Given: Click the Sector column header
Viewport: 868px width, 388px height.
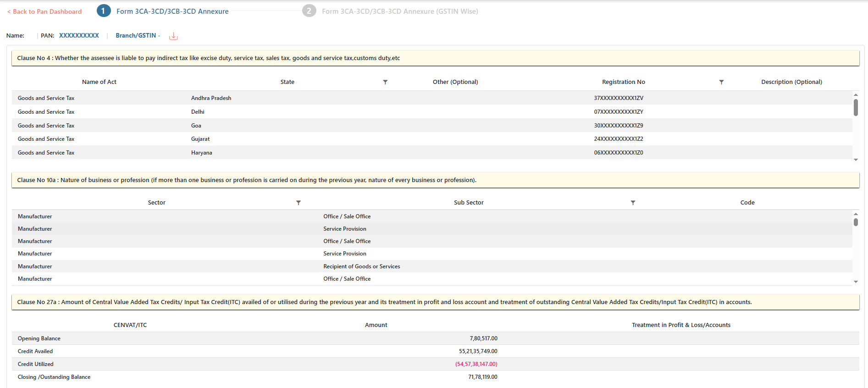Looking at the screenshot, I should coord(157,203).
